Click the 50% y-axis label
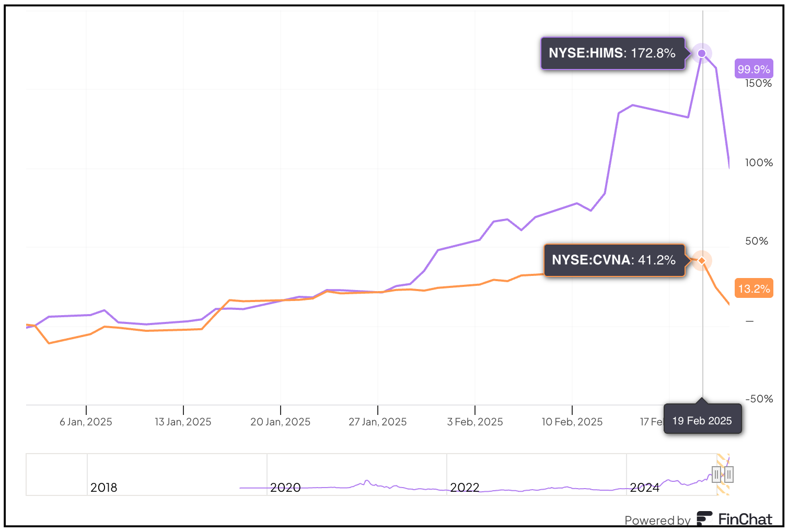This screenshot has width=788, height=532. (757, 241)
